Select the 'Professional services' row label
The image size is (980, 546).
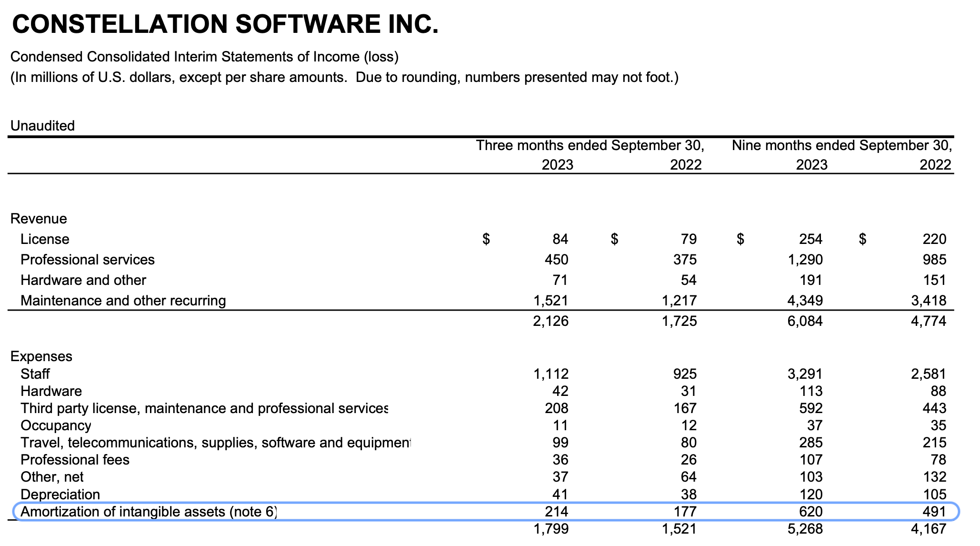click(88, 260)
